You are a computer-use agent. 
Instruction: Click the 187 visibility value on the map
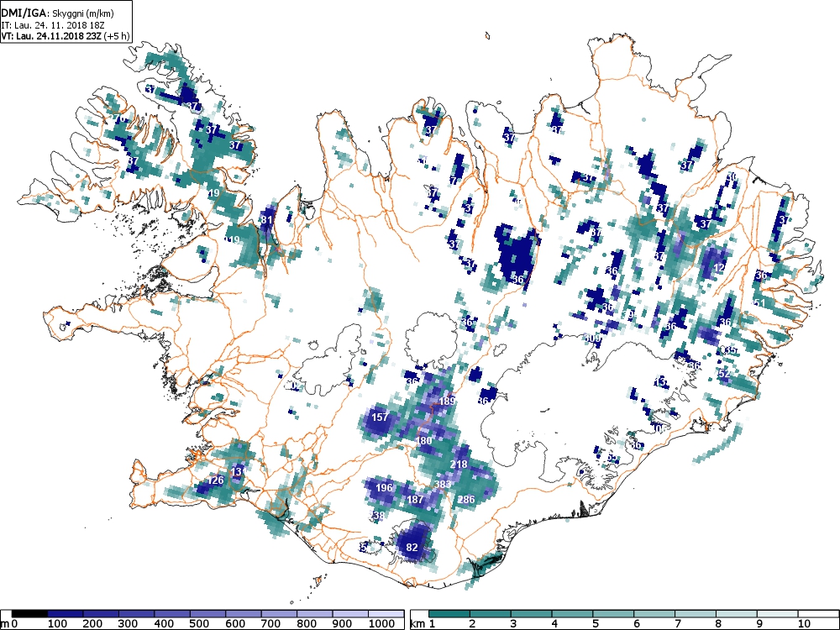(416, 500)
